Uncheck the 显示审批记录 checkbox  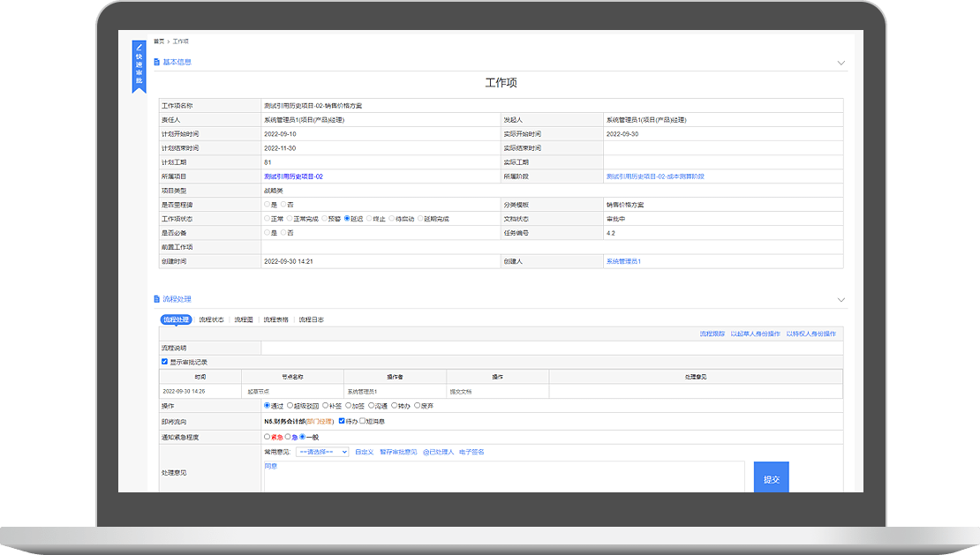point(164,362)
